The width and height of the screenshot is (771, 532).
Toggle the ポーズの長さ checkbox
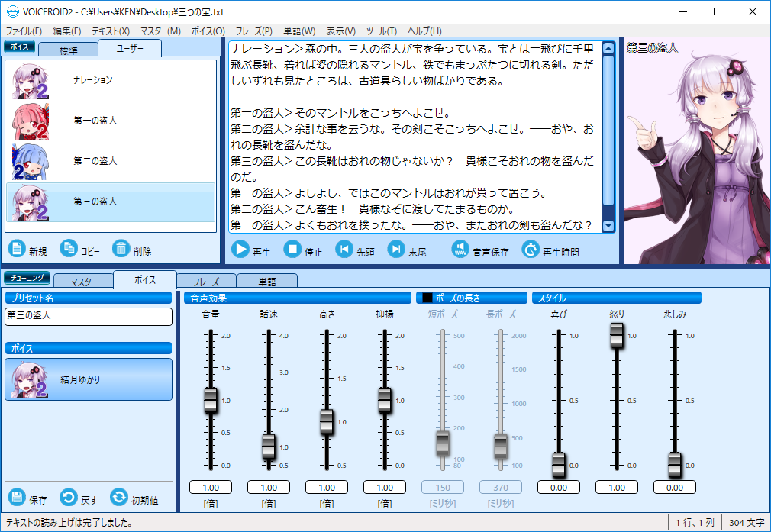coord(427,298)
